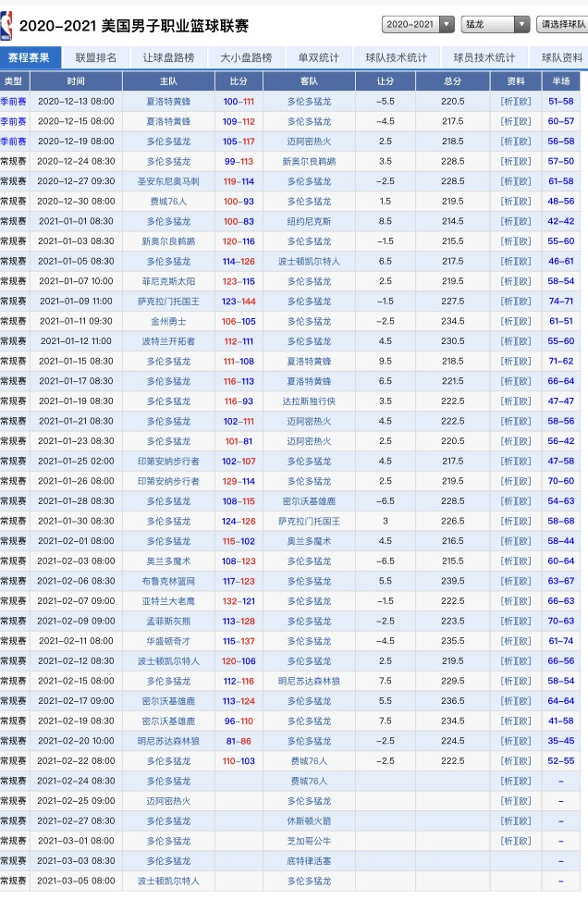
Task: Open home team 奥兰多魔术 on 2021-02-03
Action: coord(168,561)
